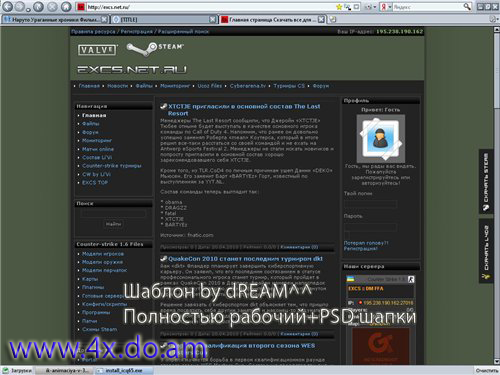
Task: Bookmark the page with the yellow star icon
Action: (x=339, y=7)
